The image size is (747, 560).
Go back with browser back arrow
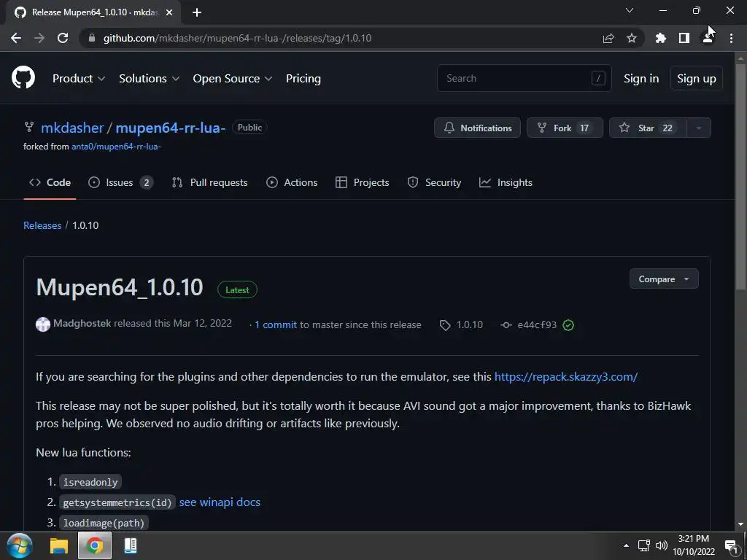16,38
